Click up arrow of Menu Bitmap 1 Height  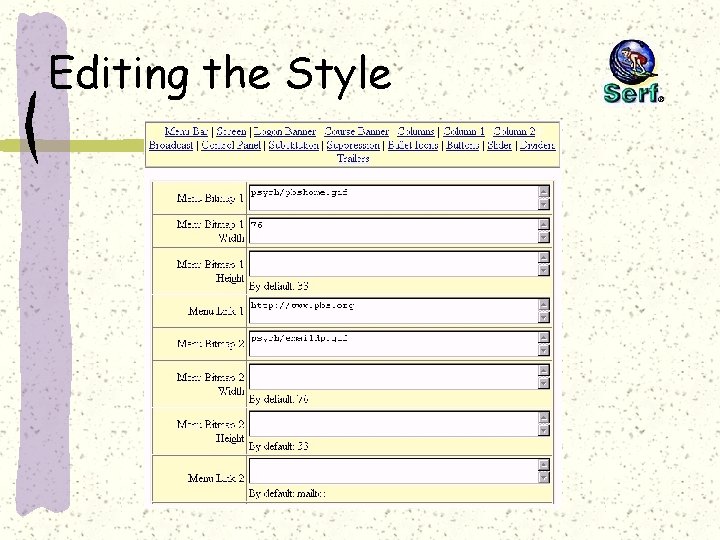tap(544, 257)
